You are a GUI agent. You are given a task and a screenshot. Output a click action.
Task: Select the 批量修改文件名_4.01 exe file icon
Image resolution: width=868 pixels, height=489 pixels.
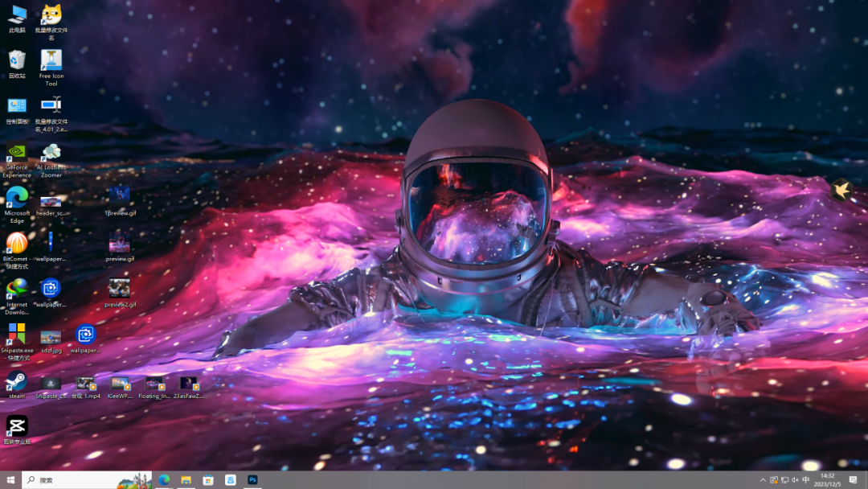(x=51, y=114)
